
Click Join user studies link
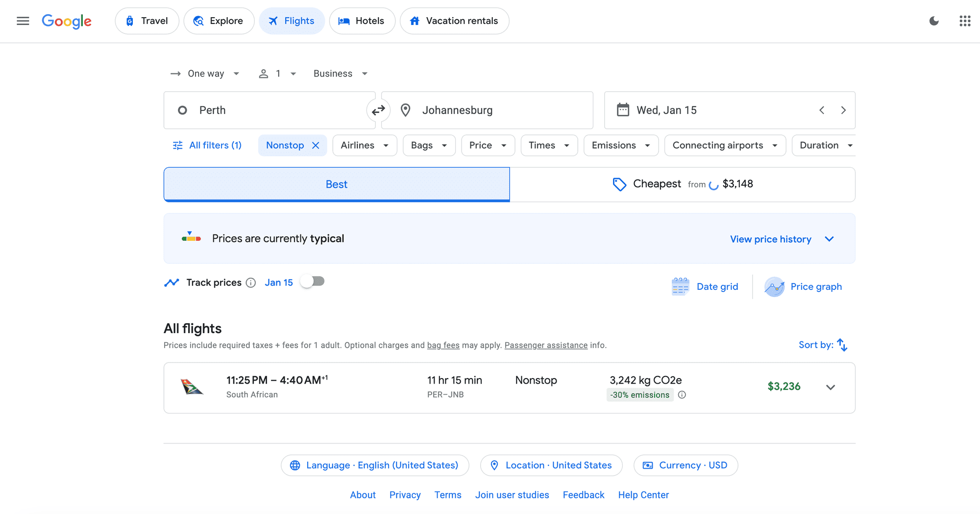tap(512, 495)
